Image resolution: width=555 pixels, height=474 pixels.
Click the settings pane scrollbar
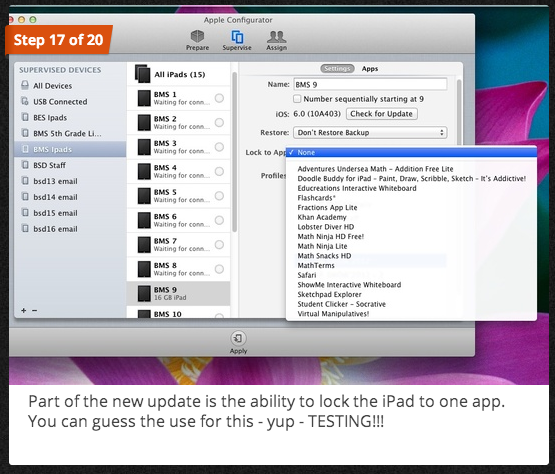coord(459,112)
